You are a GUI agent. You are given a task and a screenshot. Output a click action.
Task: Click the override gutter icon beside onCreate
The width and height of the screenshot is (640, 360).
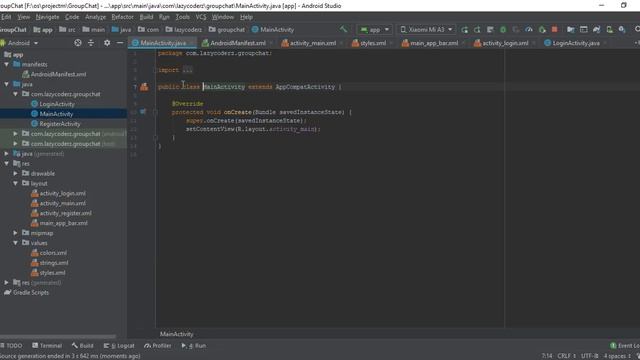pos(143,111)
